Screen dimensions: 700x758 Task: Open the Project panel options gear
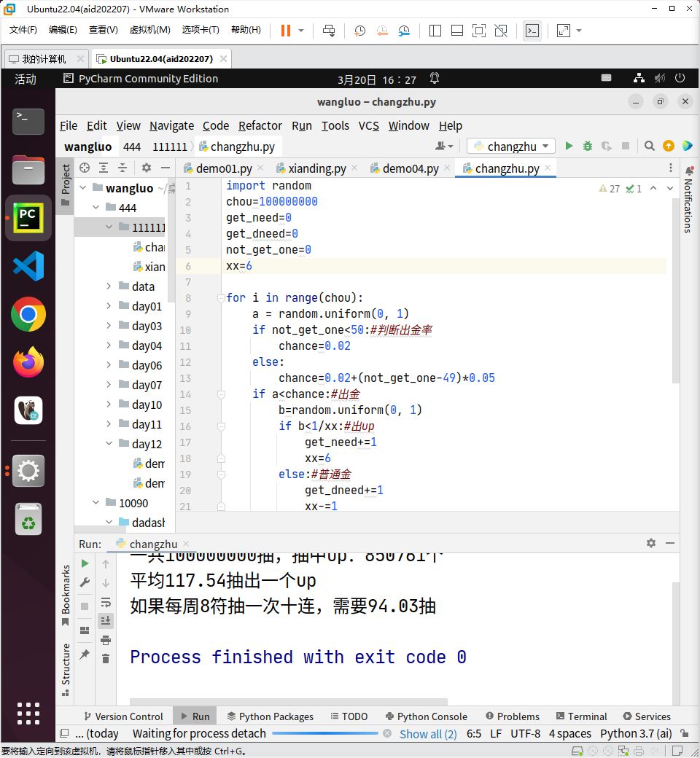pyautogui.click(x=146, y=168)
